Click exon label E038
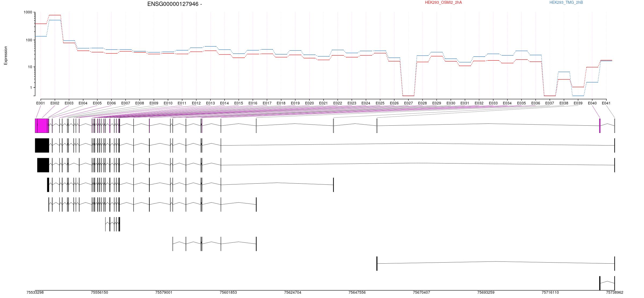The height and width of the screenshot is (298, 644). [564, 103]
